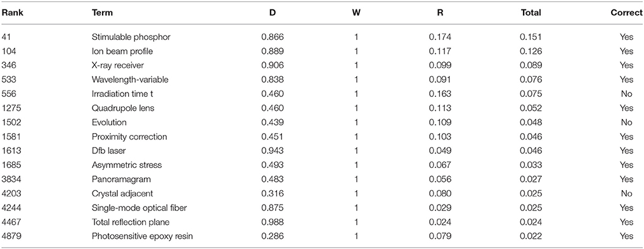Click the Single-mode optical fiber cell

(139, 208)
